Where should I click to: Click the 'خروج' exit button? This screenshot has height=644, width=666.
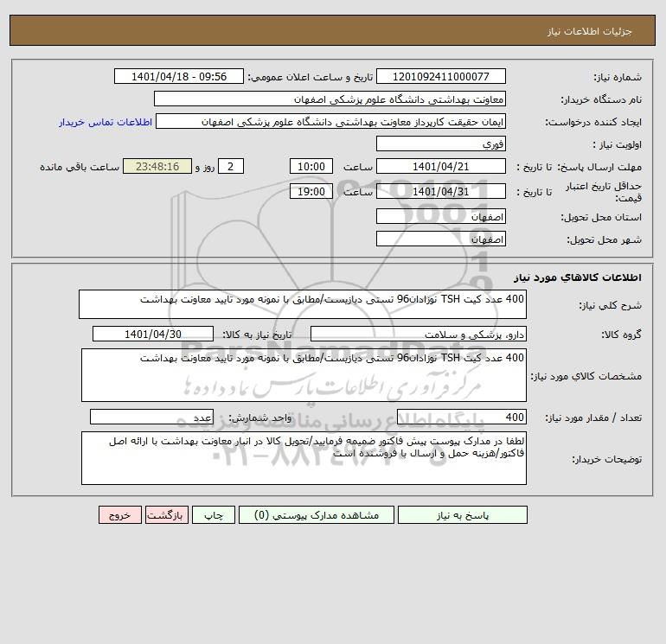(x=119, y=515)
